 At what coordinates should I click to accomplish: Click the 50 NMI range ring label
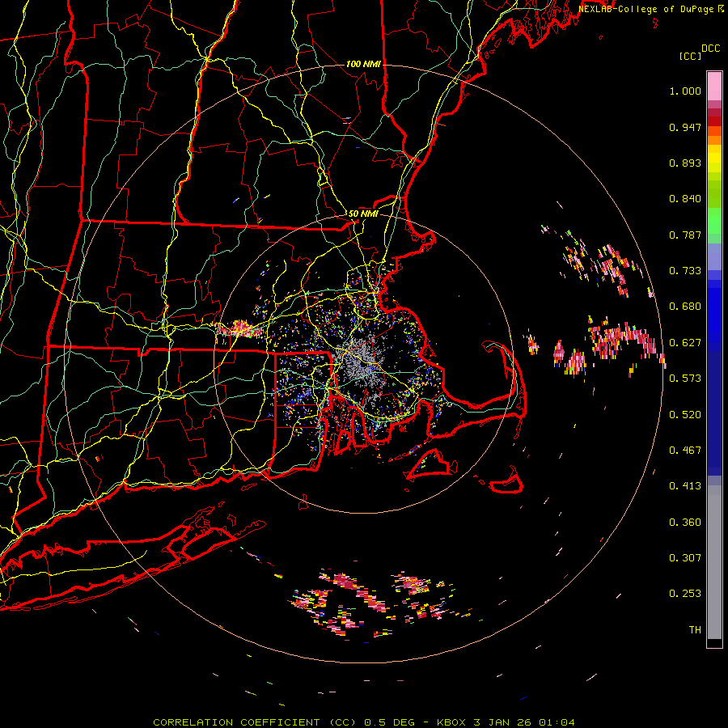(x=363, y=214)
